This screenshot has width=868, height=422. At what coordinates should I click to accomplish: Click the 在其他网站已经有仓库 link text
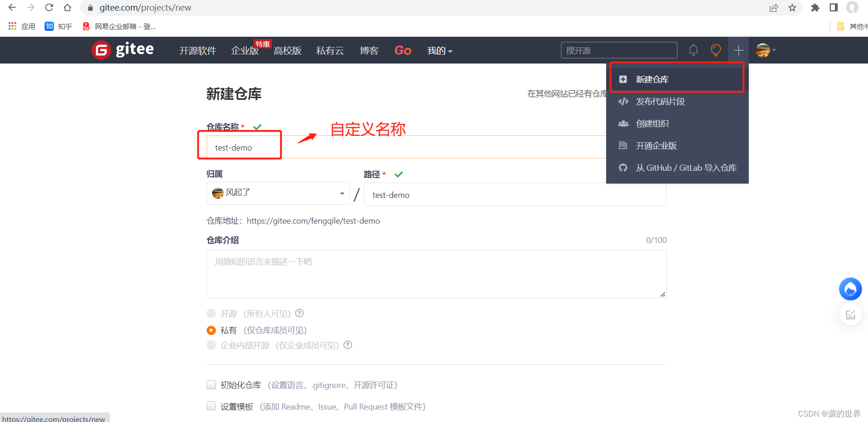tap(567, 94)
